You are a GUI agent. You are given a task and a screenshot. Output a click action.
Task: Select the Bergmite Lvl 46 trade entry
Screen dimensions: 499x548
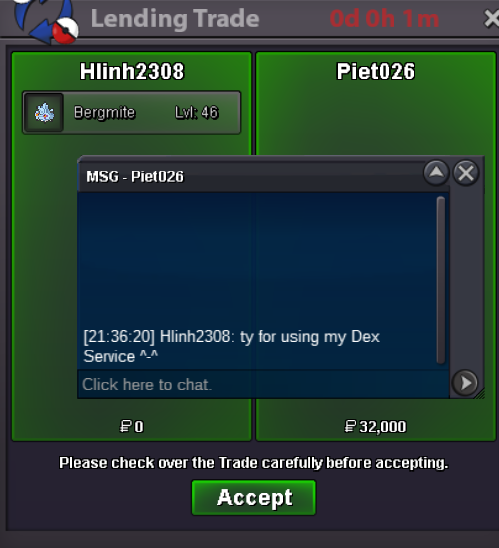(131, 113)
